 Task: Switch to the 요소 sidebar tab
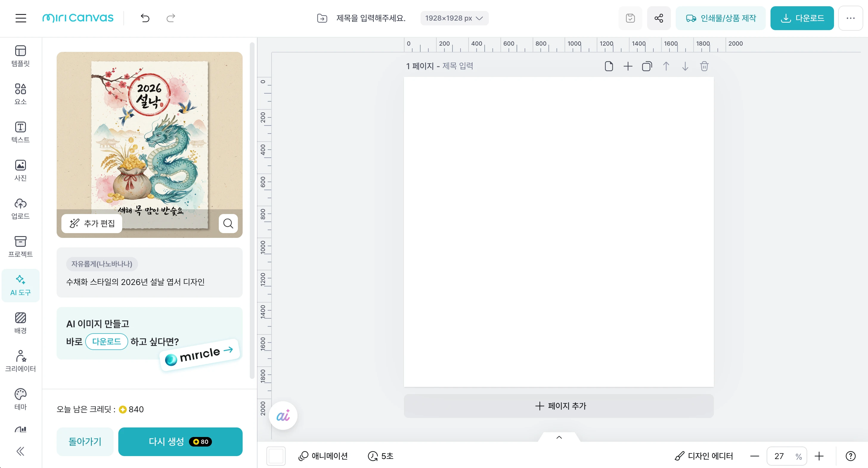[x=21, y=94]
